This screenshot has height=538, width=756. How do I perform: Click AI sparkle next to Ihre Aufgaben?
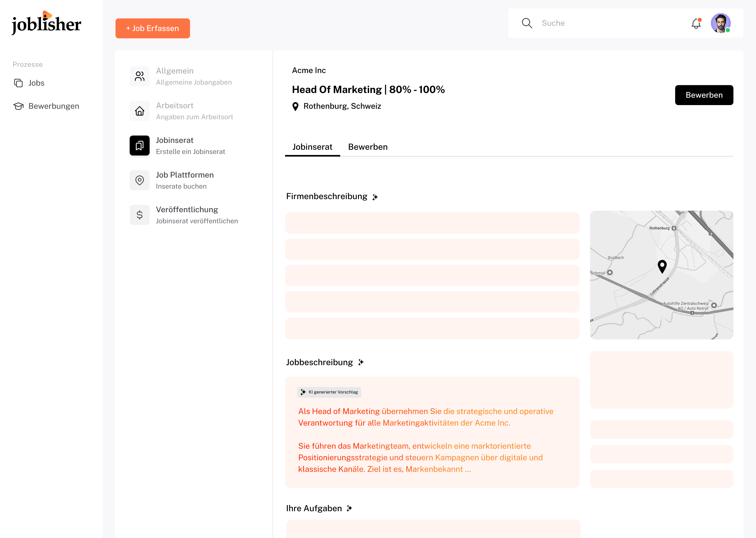tap(349, 509)
